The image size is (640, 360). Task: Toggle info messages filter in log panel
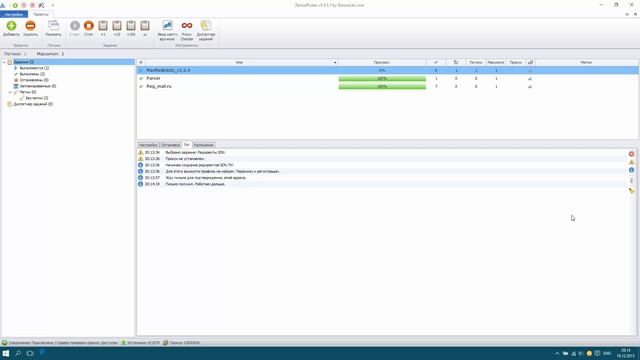(x=631, y=170)
